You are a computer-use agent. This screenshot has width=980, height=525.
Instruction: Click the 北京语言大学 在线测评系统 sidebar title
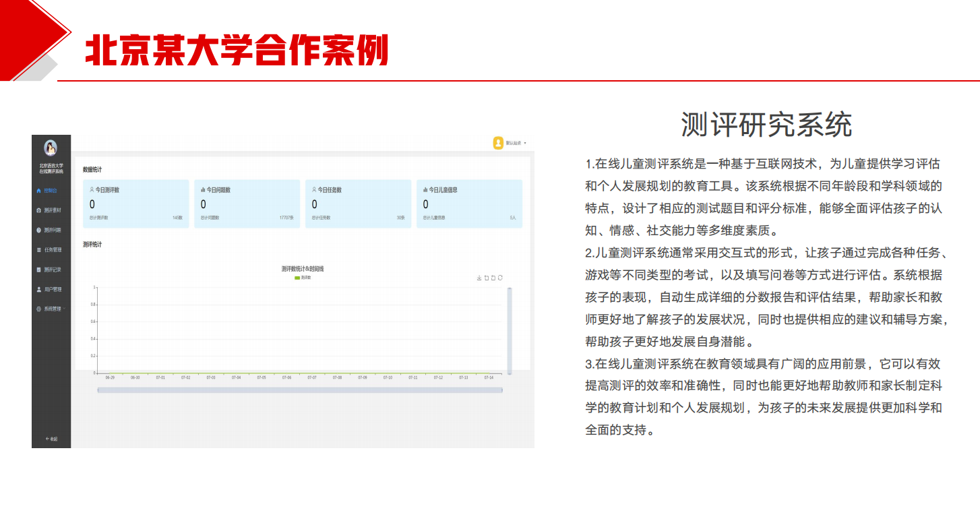(51, 168)
